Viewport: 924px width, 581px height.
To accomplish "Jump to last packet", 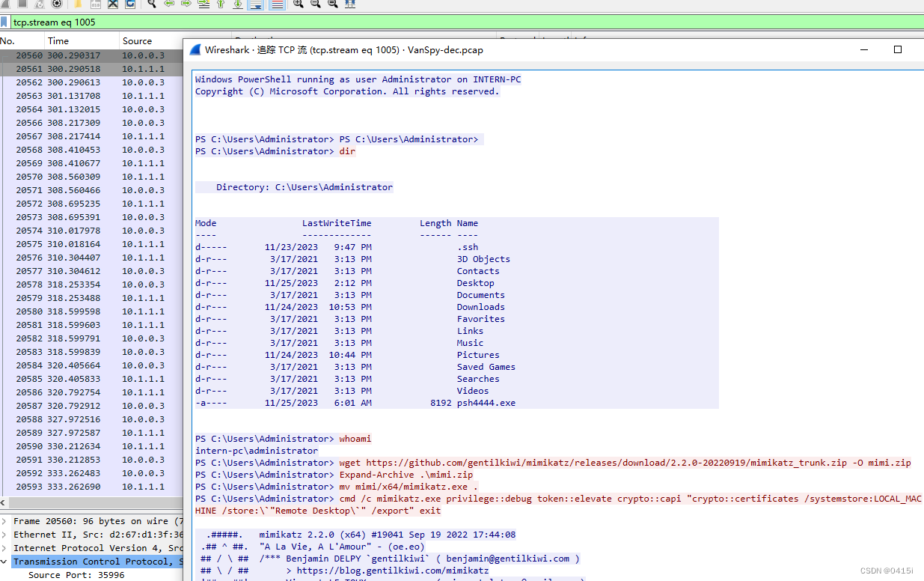I will point(238,4).
